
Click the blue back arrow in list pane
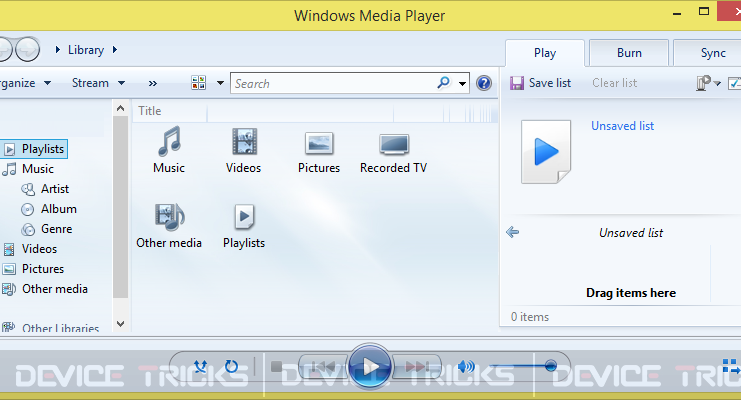coord(513,232)
